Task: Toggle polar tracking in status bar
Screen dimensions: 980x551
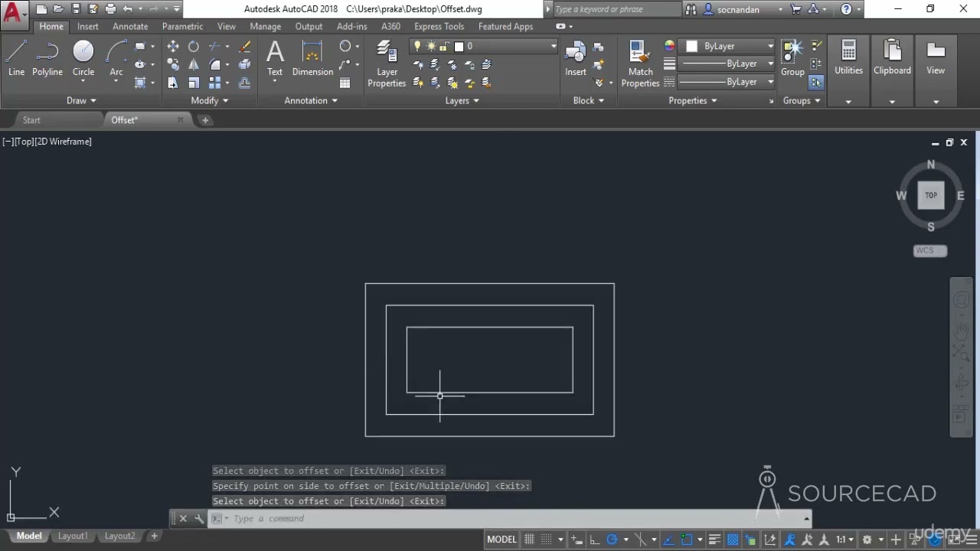Action: point(612,540)
